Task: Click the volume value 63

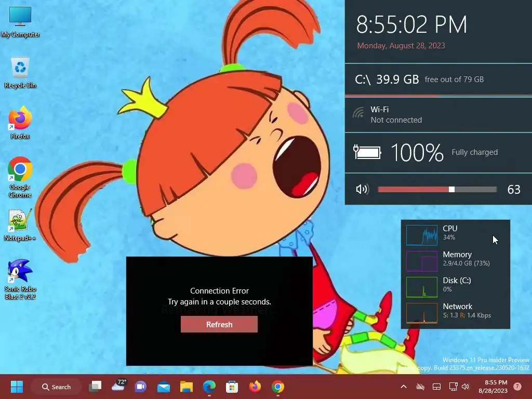Action: click(514, 189)
